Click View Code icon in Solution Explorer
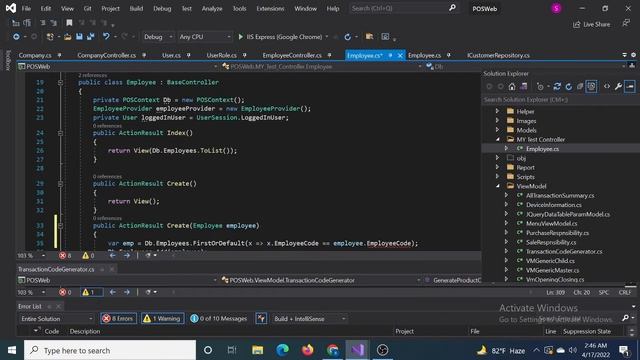Screen dimensions: 640x360 point(607,87)
